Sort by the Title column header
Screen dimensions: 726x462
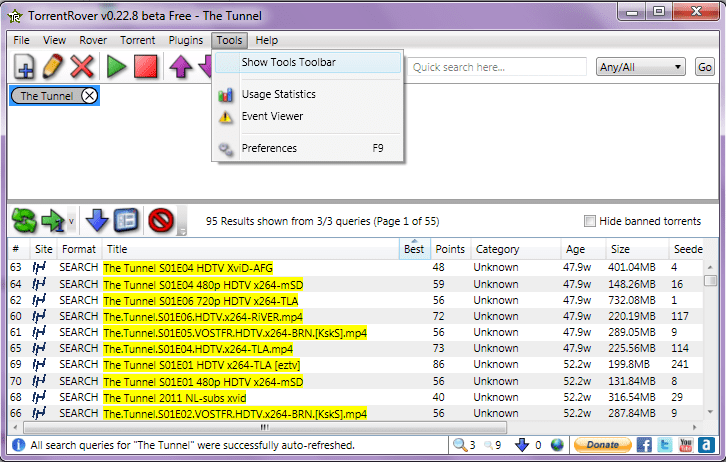250,249
